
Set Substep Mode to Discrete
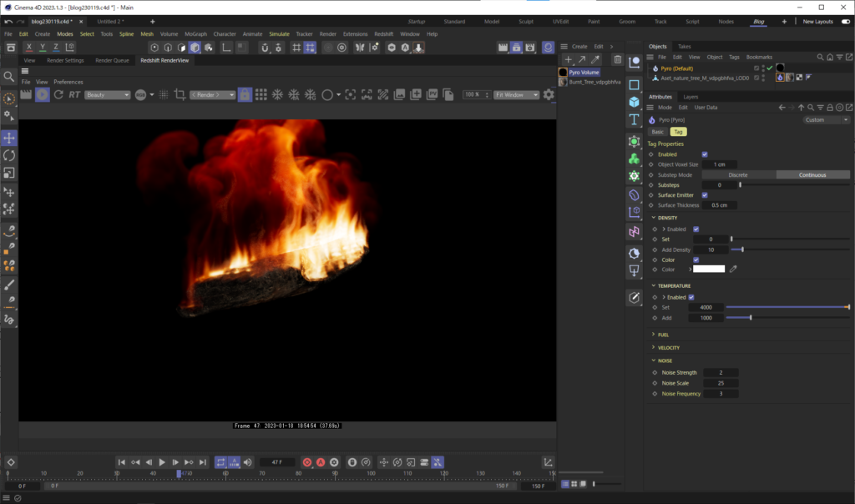738,174
